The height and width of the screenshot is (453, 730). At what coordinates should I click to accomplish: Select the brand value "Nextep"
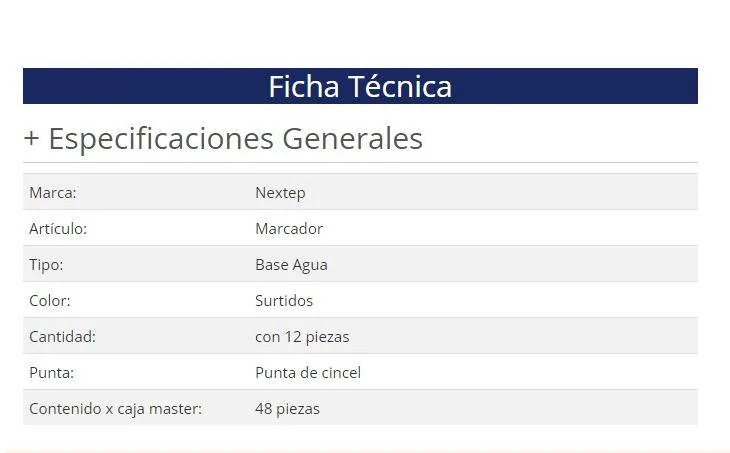click(x=280, y=193)
